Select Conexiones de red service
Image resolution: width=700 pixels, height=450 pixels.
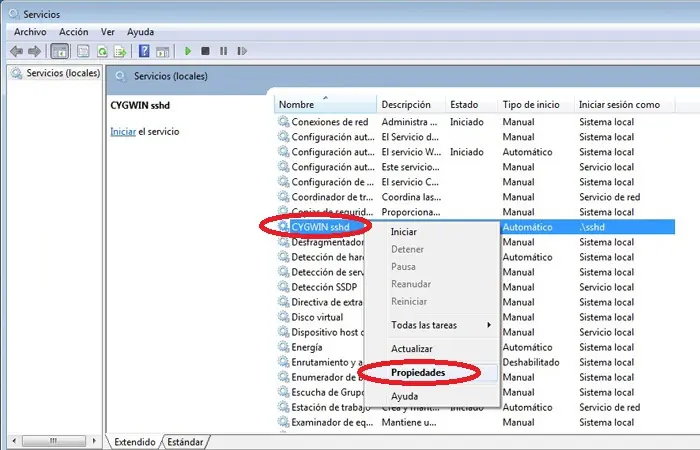pyautogui.click(x=329, y=122)
